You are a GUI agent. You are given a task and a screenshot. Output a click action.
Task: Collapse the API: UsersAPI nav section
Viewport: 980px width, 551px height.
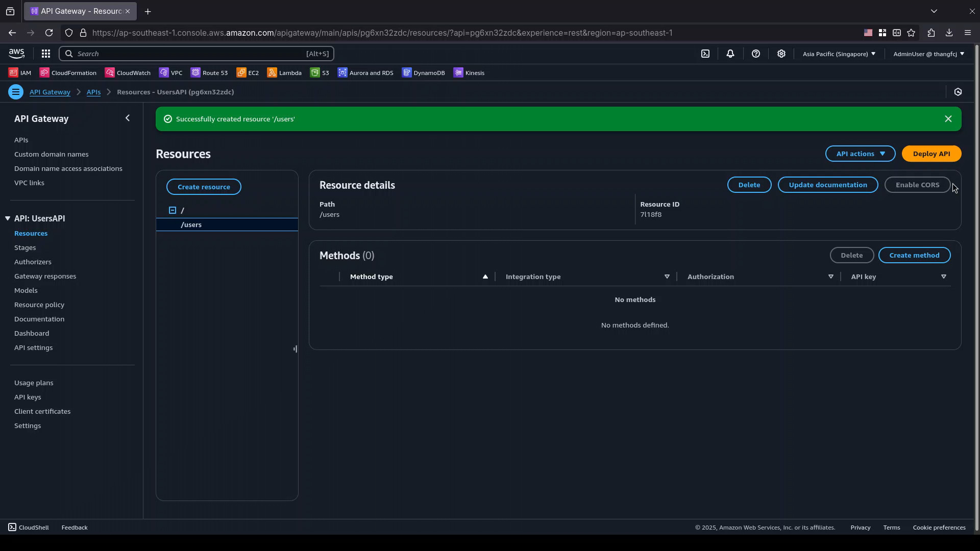coord(8,218)
